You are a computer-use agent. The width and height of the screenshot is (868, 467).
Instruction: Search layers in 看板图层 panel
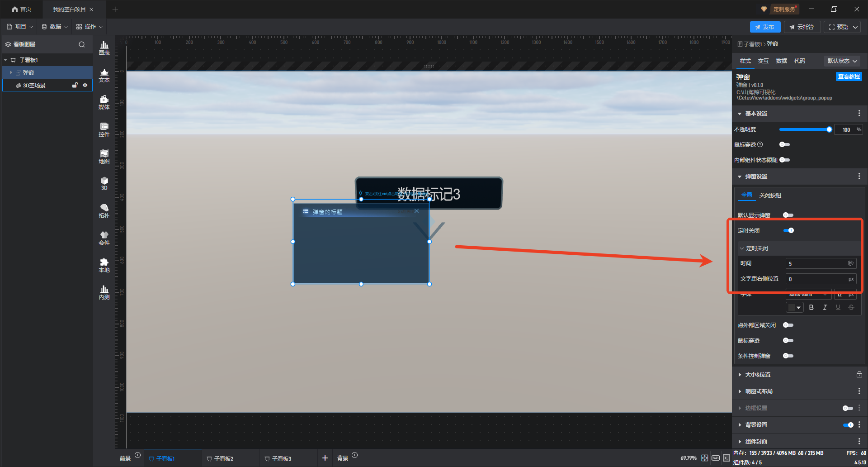pos(82,44)
